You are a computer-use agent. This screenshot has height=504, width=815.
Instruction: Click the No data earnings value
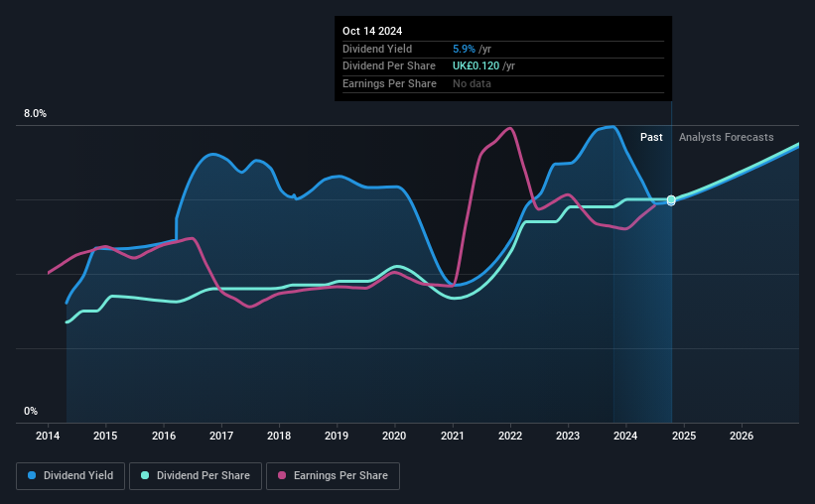point(472,83)
